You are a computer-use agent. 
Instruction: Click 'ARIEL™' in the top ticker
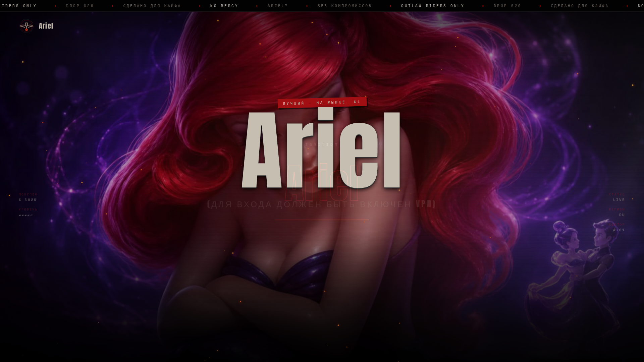click(x=278, y=6)
